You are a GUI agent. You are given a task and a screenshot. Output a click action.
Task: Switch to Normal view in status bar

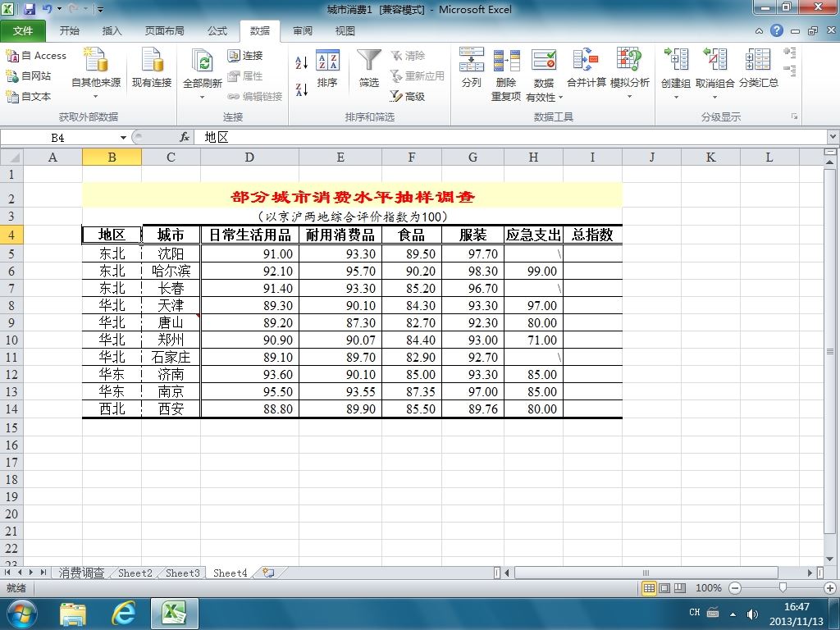point(649,588)
